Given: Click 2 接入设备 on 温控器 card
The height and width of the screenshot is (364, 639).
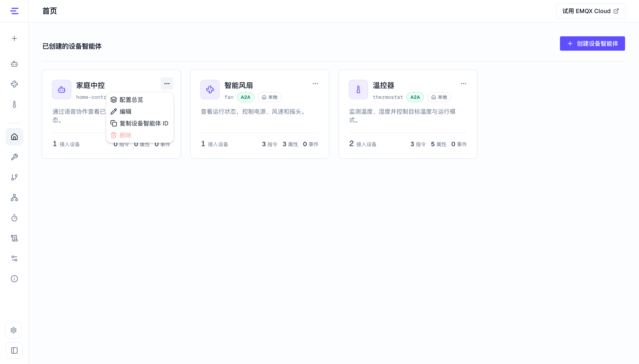Looking at the screenshot, I should coord(363,144).
